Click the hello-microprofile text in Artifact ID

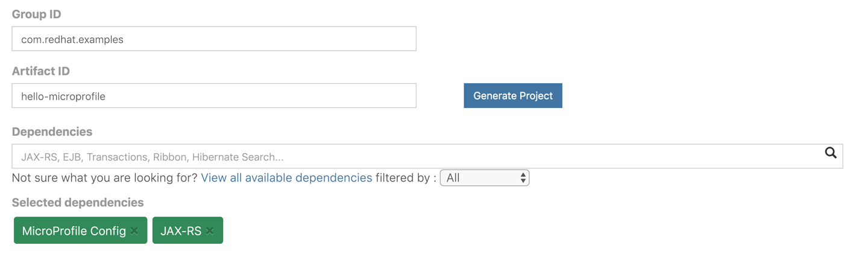tap(63, 97)
